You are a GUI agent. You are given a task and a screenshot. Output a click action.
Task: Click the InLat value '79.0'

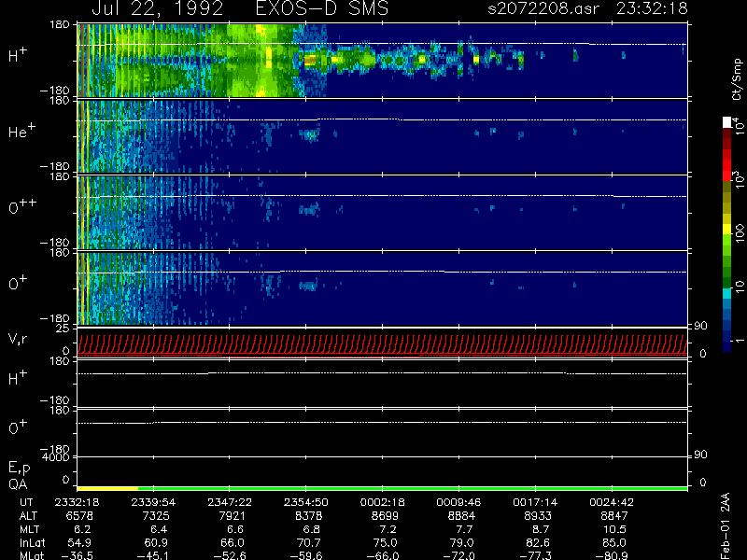461,542
